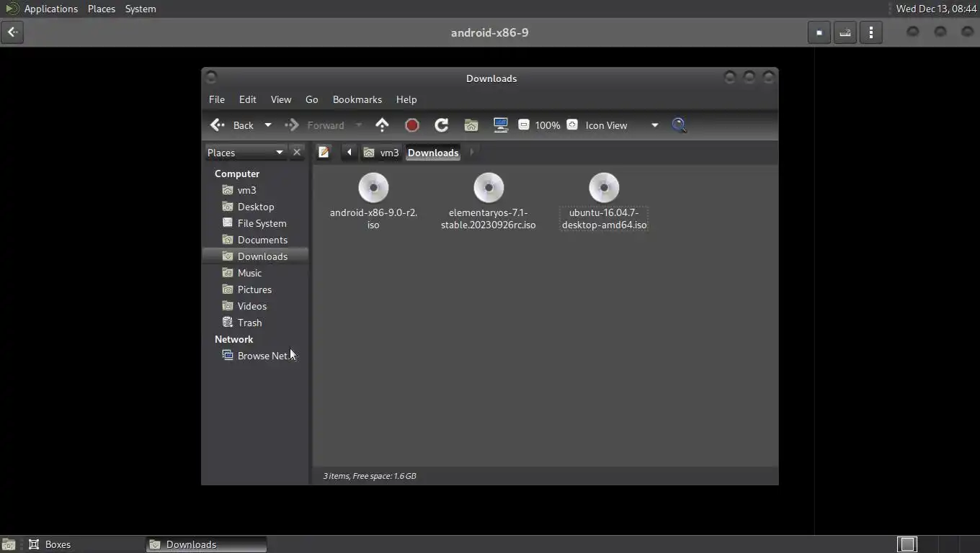
Task: Open the Bookmarks menu
Action: click(357, 99)
